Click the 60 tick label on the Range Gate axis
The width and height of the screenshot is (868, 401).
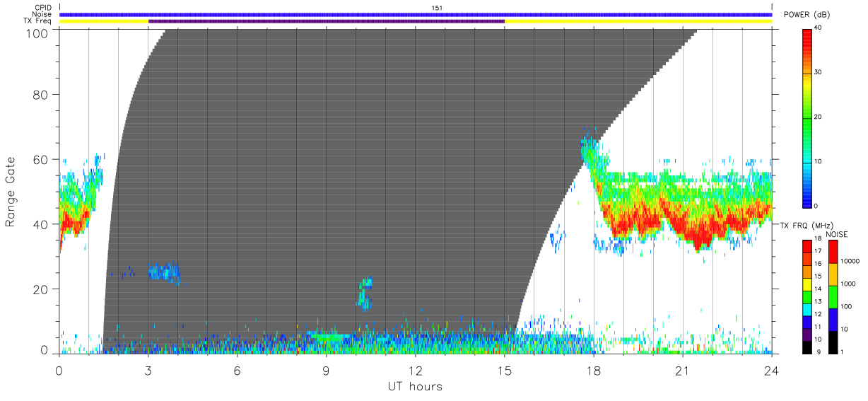click(41, 160)
